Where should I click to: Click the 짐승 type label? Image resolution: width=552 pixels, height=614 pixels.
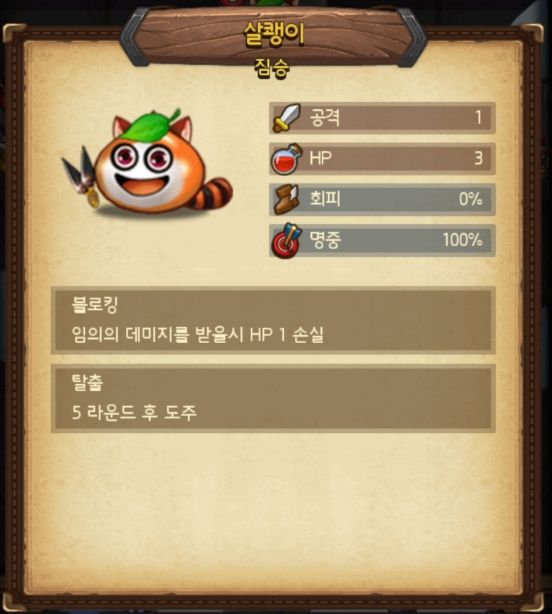[x=272, y=69]
